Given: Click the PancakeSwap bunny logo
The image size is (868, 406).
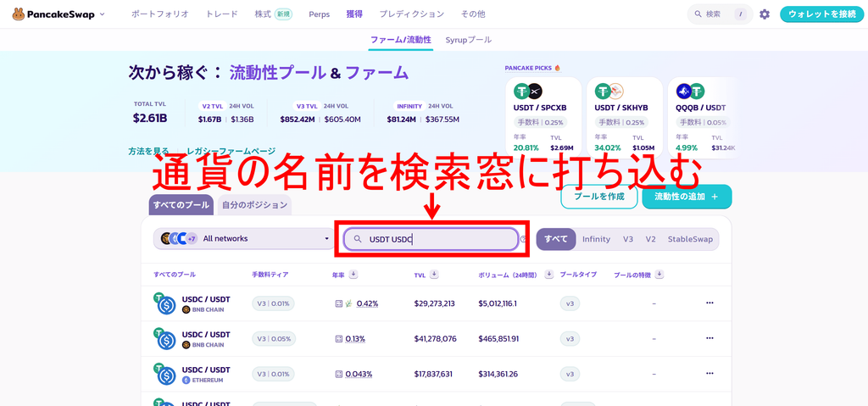Looking at the screenshot, I should point(19,14).
